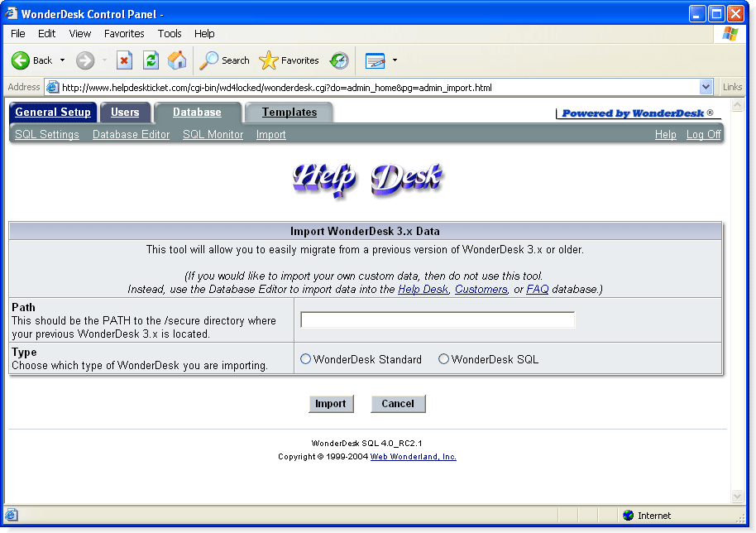The height and width of the screenshot is (533, 756).
Task: Click the Help link in the grey submenu bar
Action: 665,135
